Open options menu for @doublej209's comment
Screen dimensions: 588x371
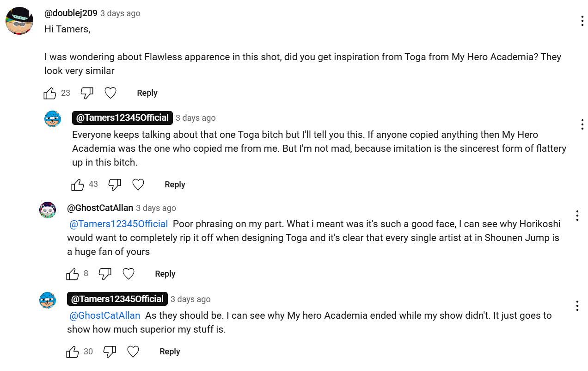582,21
